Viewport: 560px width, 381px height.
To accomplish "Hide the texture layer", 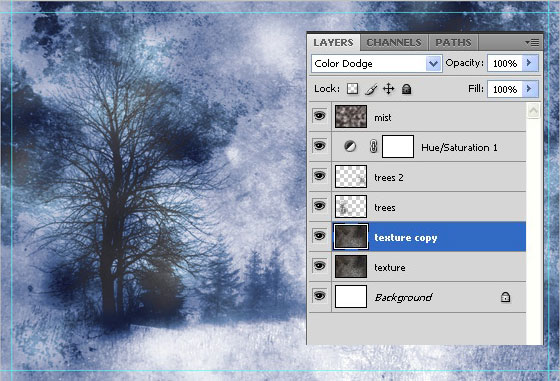I will coord(320,266).
